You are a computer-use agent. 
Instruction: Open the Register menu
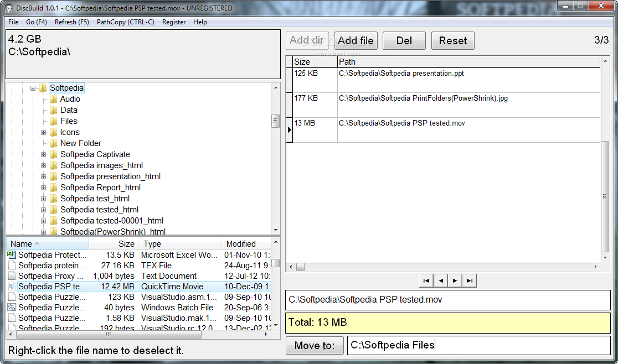click(174, 22)
